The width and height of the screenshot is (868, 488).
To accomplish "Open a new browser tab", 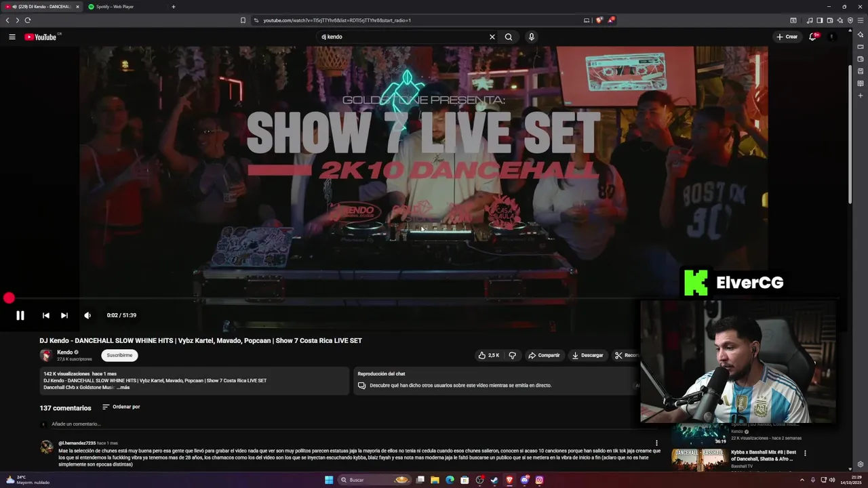I will pos(174,7).
